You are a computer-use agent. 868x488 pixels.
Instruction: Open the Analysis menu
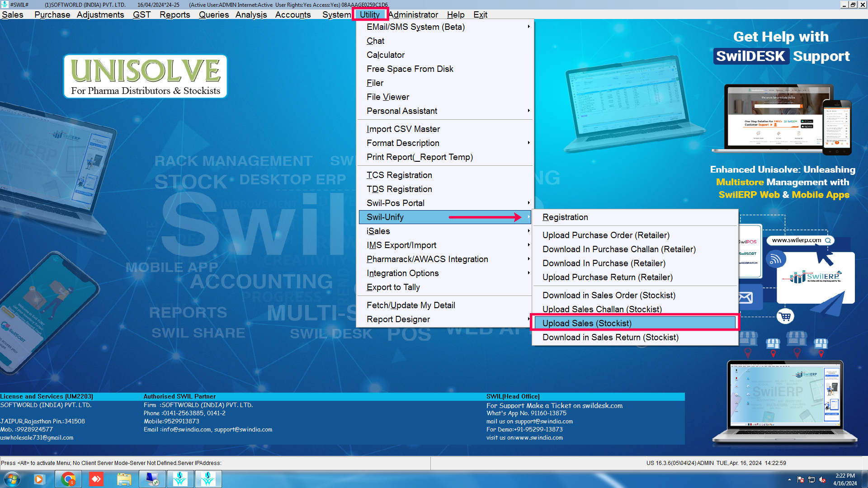(251, 14)
